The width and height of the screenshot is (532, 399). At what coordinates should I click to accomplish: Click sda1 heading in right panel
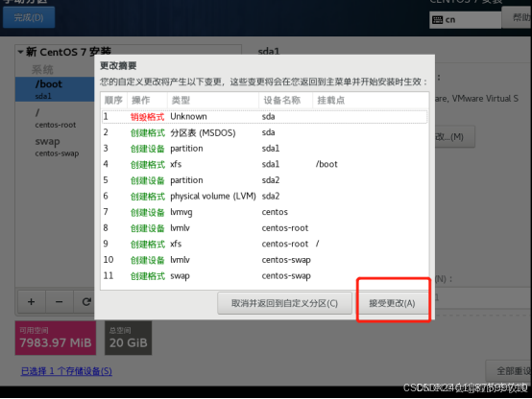pos(269,52)
